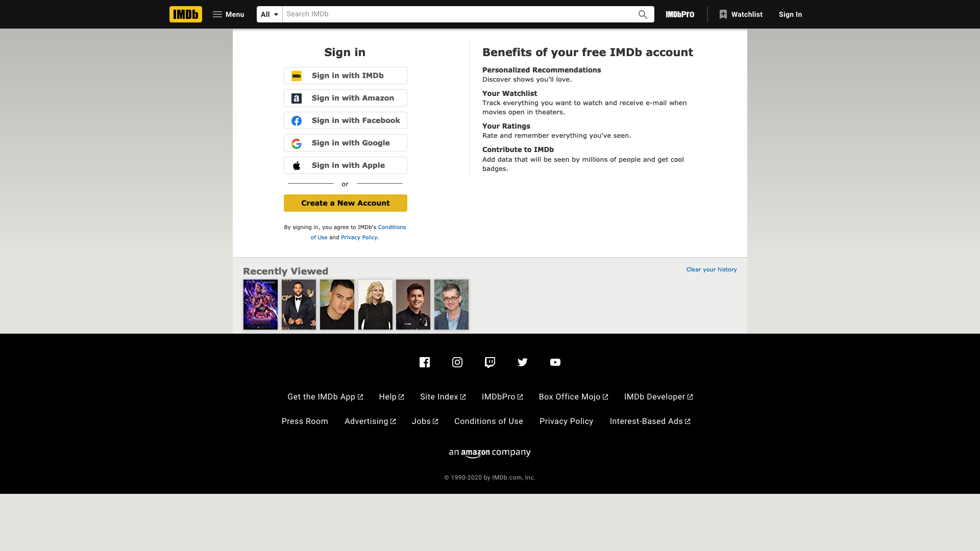Open Privacy Policy link under sign-in text
Viewport: 980px width, 551px height.
point(359,237)
